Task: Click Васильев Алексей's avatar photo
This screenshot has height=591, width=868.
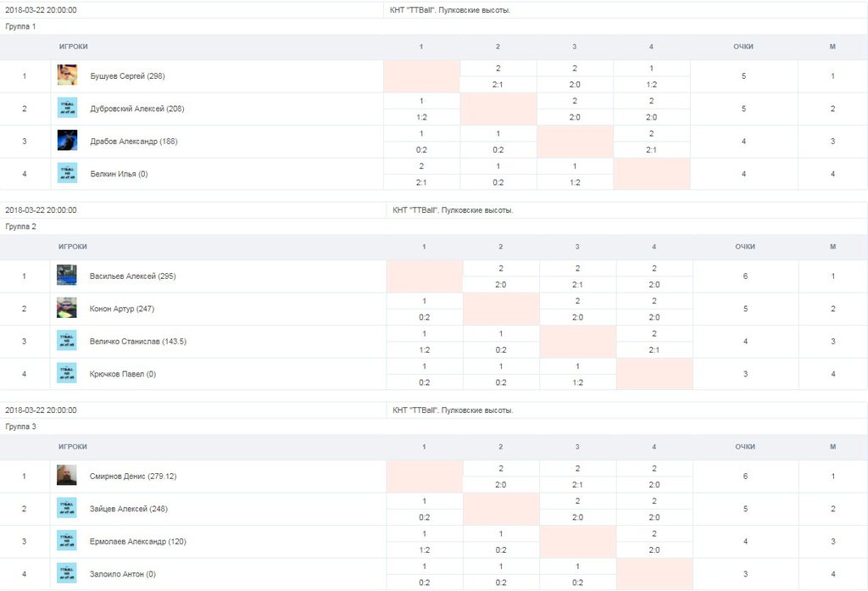Action: [67, 276]
